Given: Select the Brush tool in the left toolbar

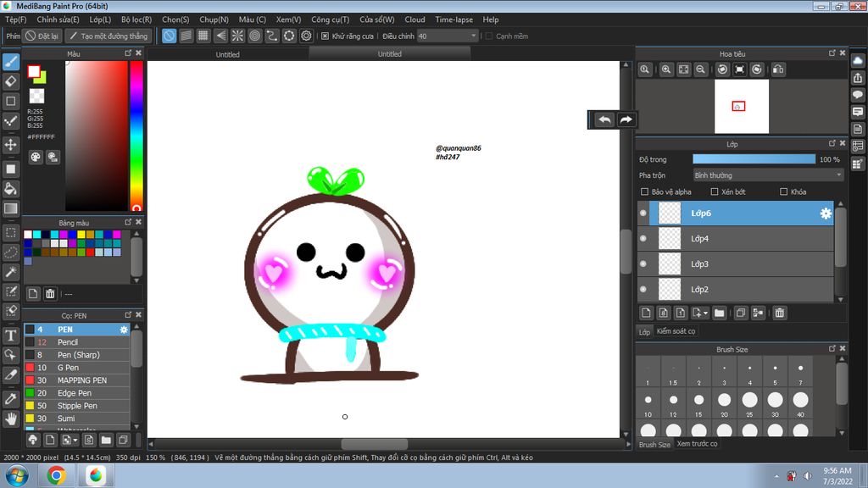Looking at the screenshot, I should (x=10, y=61).
